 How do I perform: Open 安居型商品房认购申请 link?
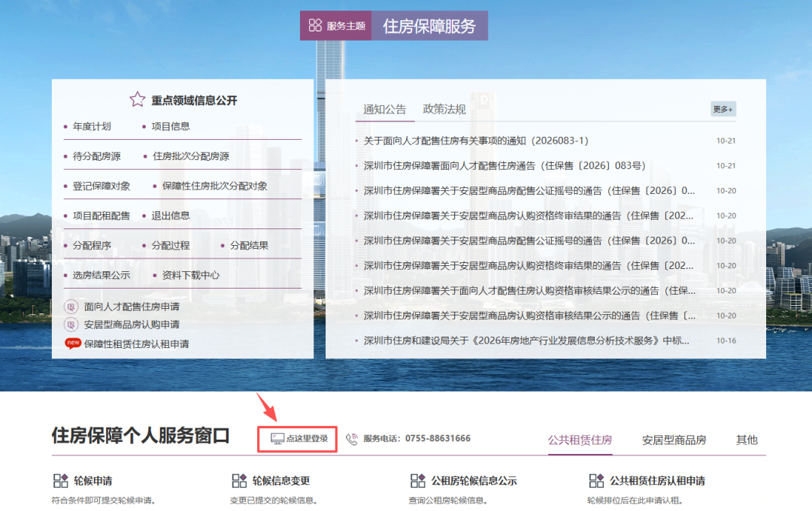point(132,325)
